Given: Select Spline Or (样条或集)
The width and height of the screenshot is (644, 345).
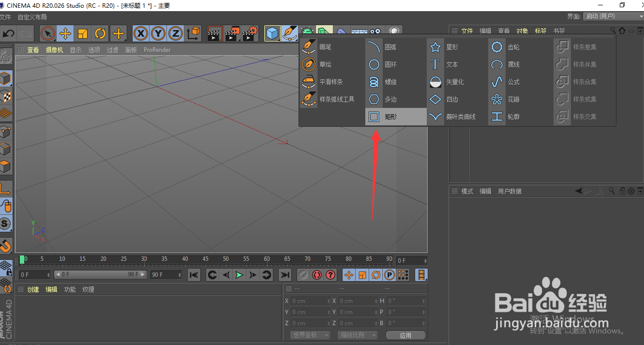Looking at the screenshot, I should click(x=584, y=99).
